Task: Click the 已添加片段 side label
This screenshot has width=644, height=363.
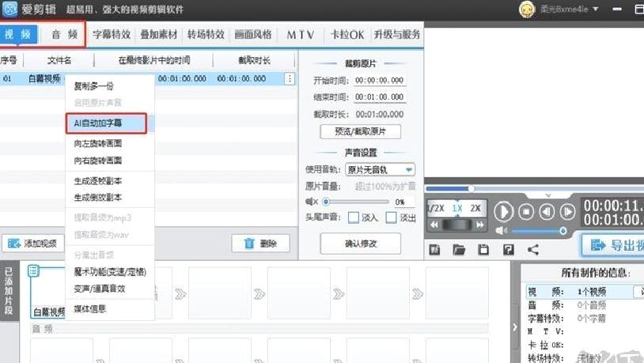Action: point(9,291)
